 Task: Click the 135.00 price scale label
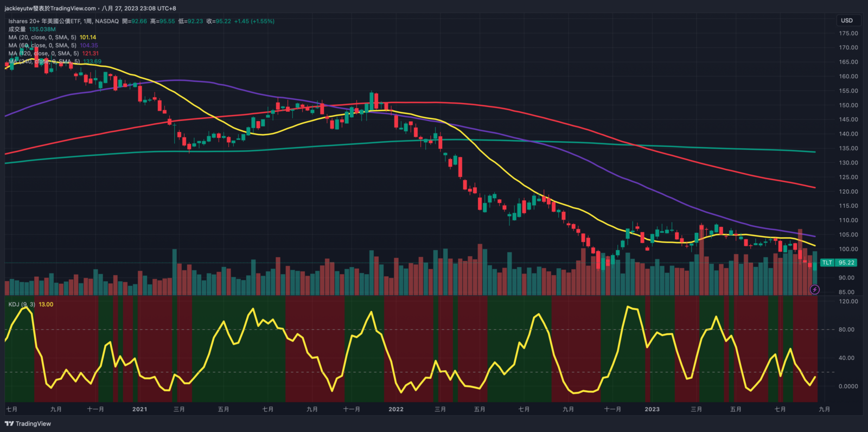pos(848,148)
